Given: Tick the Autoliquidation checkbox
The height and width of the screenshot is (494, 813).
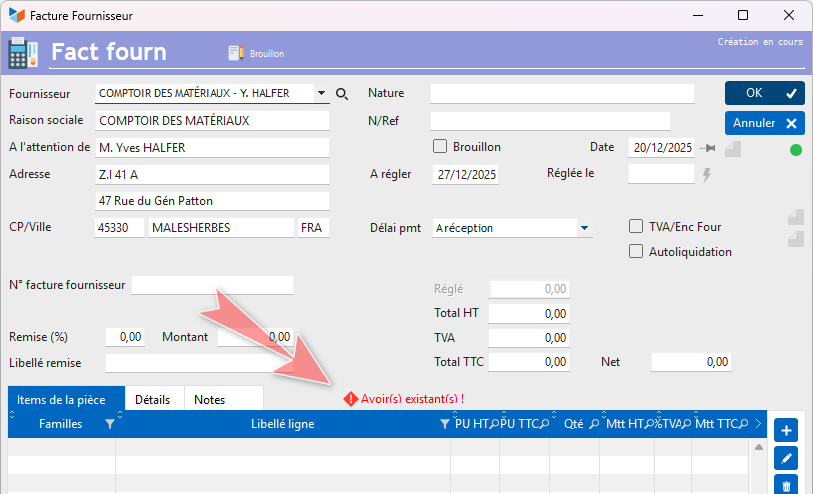Looking at the screenshot, I should [636, 252].
